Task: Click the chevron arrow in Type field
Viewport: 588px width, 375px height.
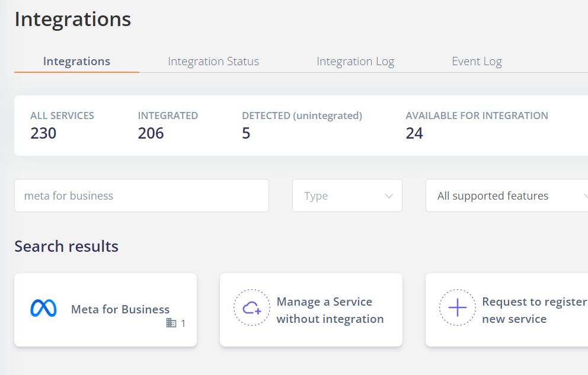Action: click(x=389, y=196)
